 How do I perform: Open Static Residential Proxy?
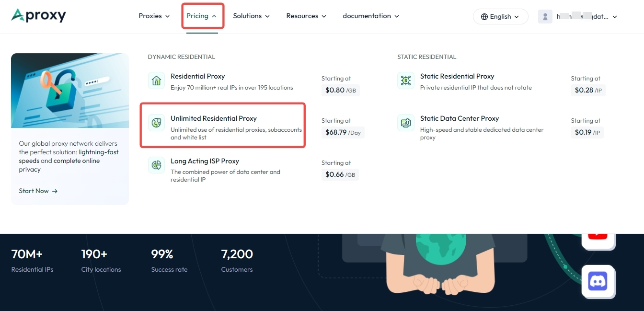(x=457, y=76)
